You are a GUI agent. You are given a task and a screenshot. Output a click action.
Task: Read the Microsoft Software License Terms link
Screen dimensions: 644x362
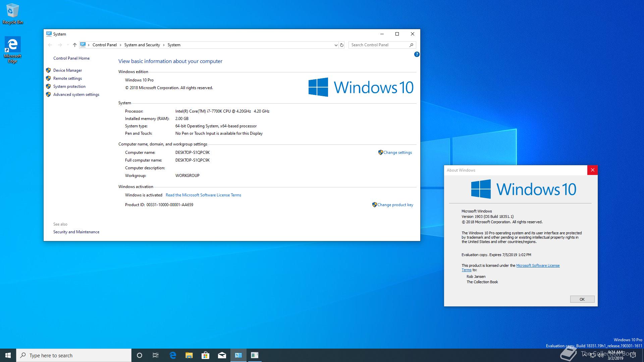click(203, 195)
